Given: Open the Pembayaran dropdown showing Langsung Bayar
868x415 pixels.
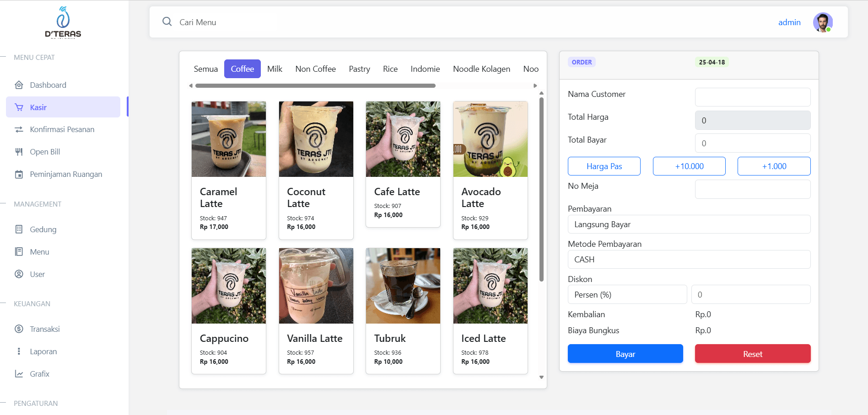Looking at the screenshot, I should (689, 224).
